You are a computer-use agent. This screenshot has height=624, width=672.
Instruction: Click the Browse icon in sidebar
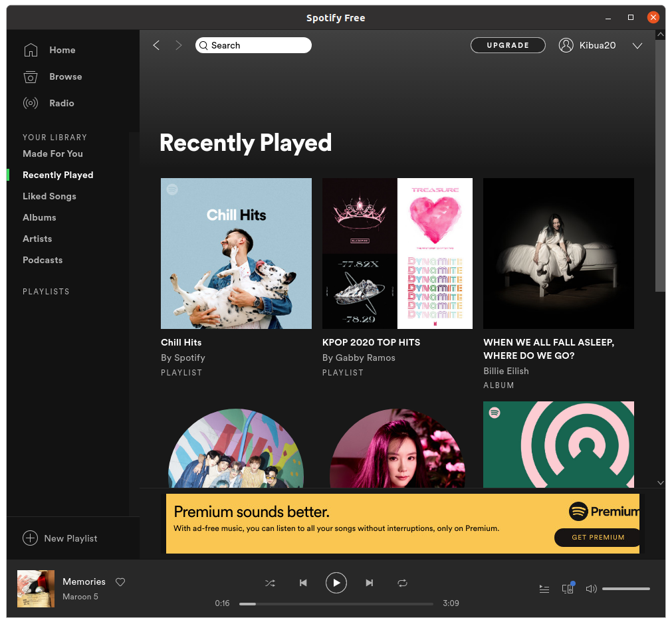[x=31, y=76]
